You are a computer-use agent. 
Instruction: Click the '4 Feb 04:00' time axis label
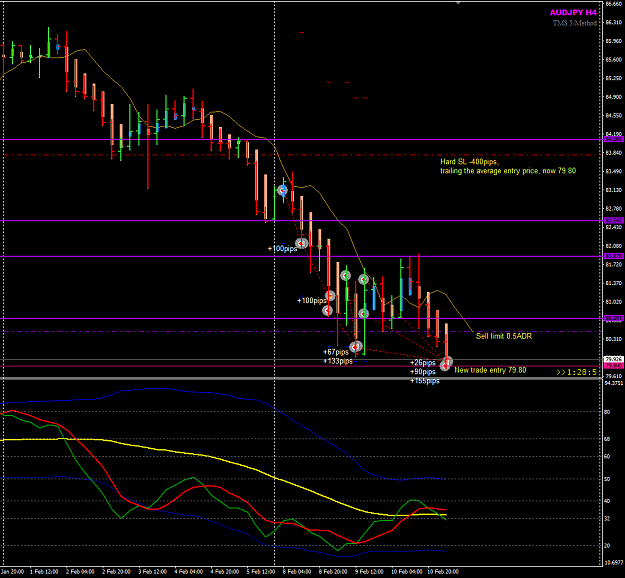[189, 572]
